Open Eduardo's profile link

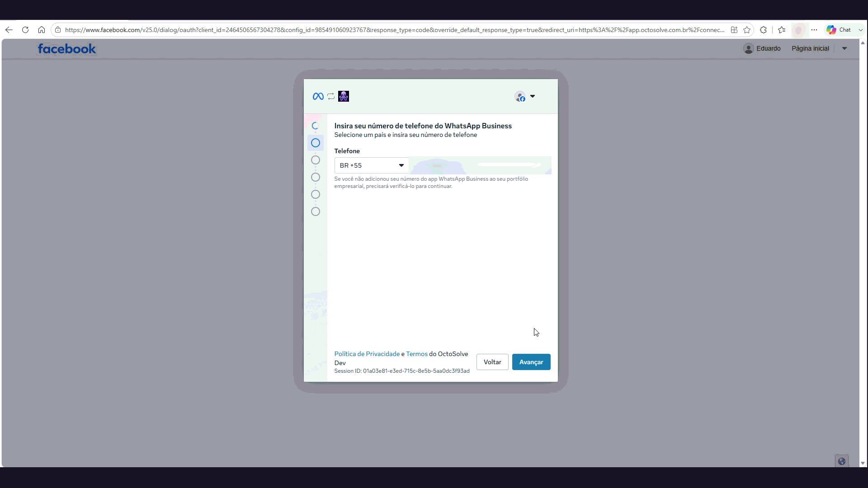762,48
